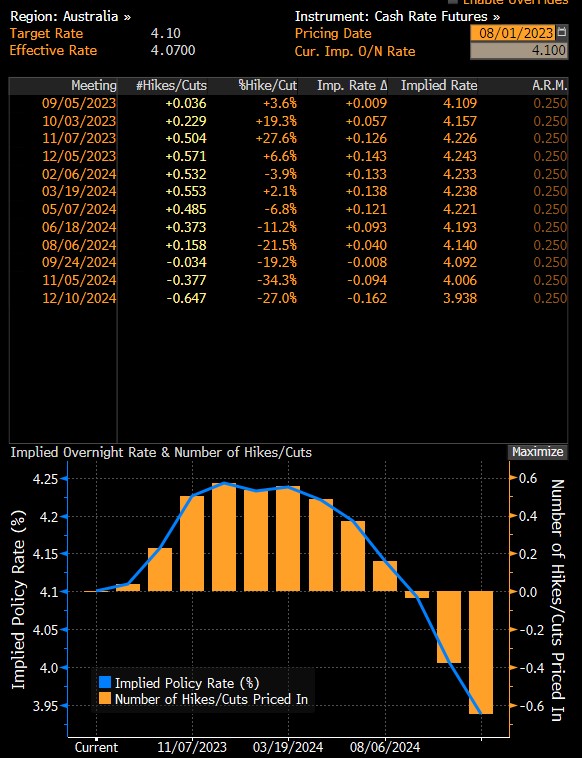Open the calendar icon beside Pricing Date
The image size is (582, 758).
[x=561, y=32]
